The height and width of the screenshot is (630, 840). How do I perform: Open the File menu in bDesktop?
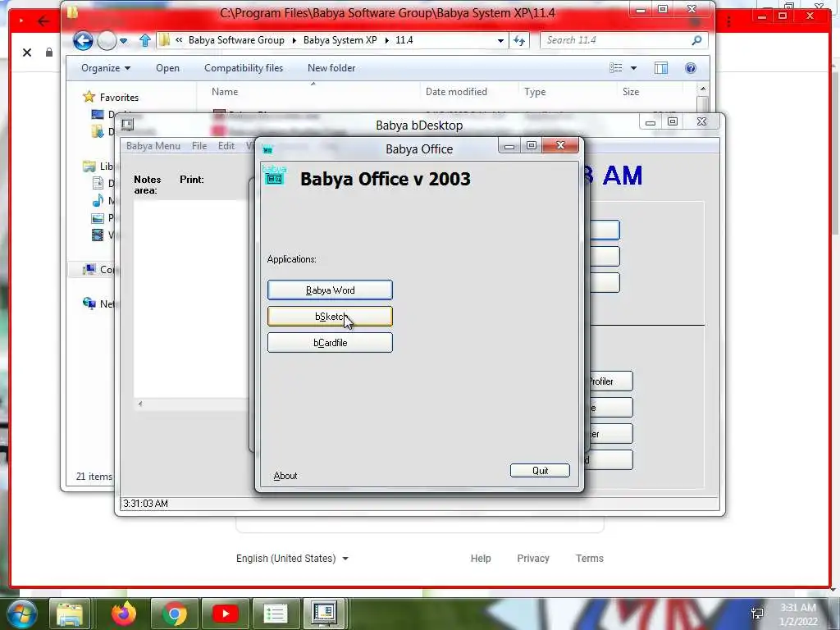199,146
